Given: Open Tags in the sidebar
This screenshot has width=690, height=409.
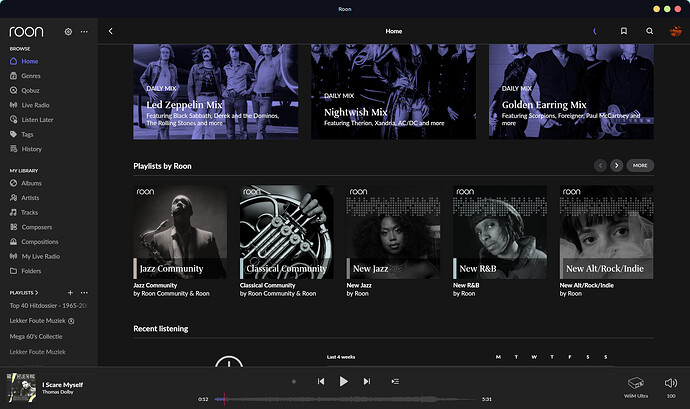Looking at the screenshot, I should click(x=27, y=134).
